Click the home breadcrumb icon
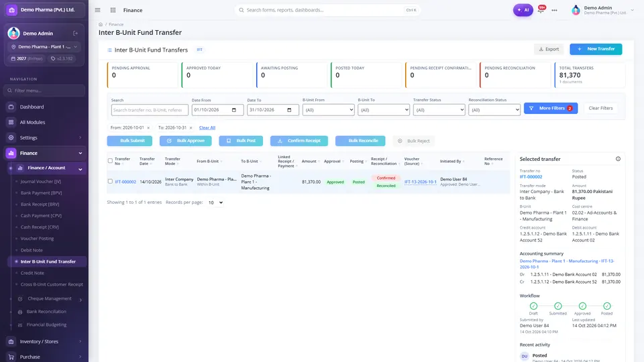 point(101,24)
